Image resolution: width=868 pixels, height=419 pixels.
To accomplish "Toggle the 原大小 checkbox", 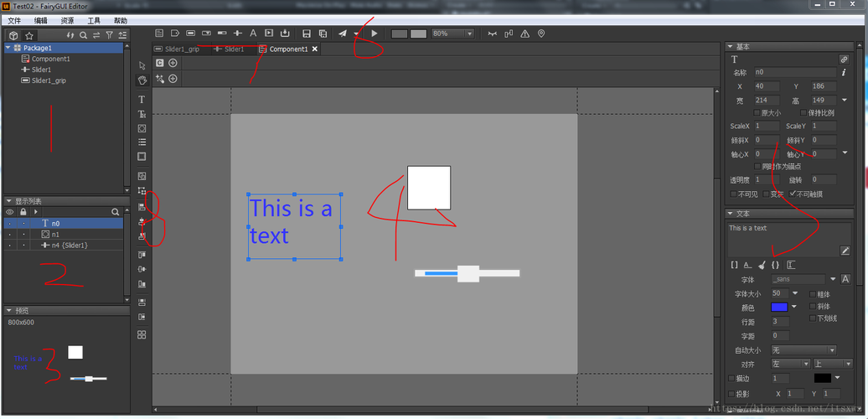I will 757,113.
